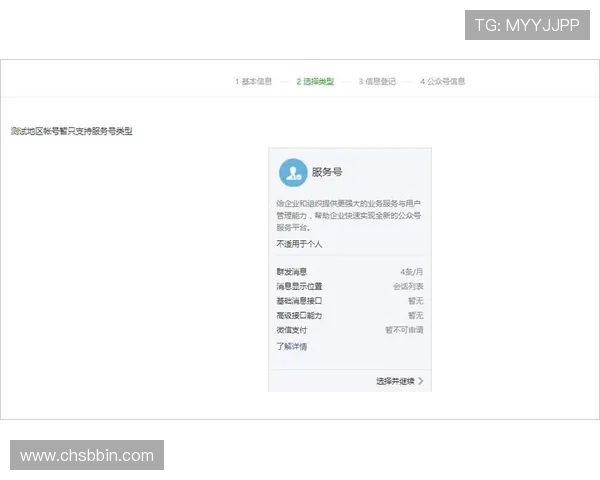Click the 暂不可申请 value

(x=404, y=330)
